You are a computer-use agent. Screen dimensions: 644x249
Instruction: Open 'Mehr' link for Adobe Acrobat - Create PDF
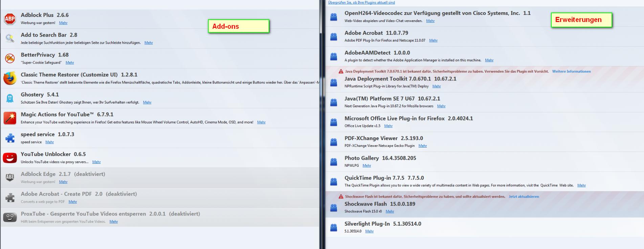73,202
